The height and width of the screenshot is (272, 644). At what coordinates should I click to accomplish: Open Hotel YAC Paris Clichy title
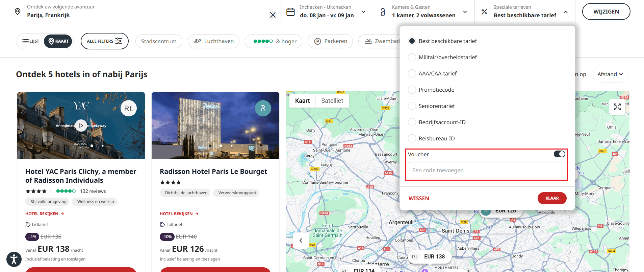tap(81, 176)
